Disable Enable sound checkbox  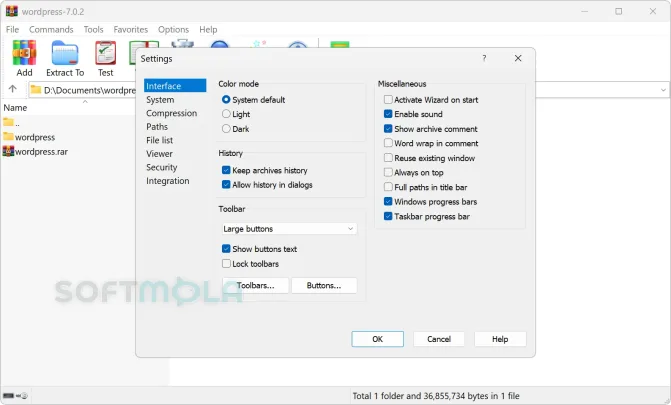coord(388,114)
